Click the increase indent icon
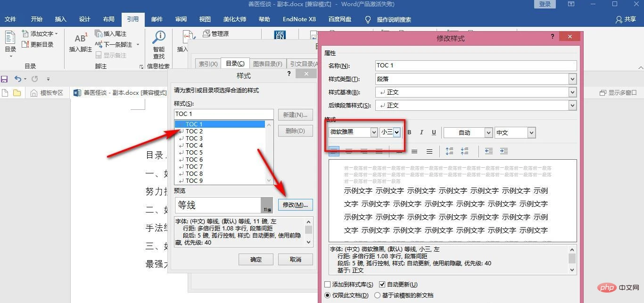644x303 pixels. pyautogui.click(x=504, y=151)
